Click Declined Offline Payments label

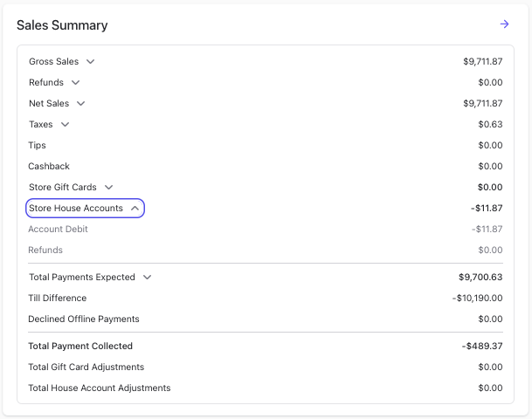tap(84, 319)
